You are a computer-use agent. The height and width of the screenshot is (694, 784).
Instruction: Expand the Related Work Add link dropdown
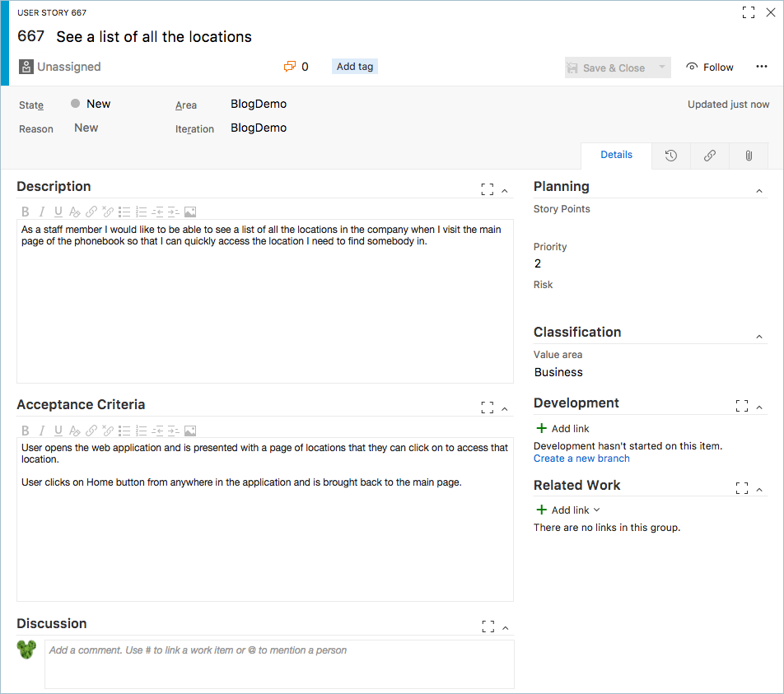pyautogui.click(x=597, y=510)
